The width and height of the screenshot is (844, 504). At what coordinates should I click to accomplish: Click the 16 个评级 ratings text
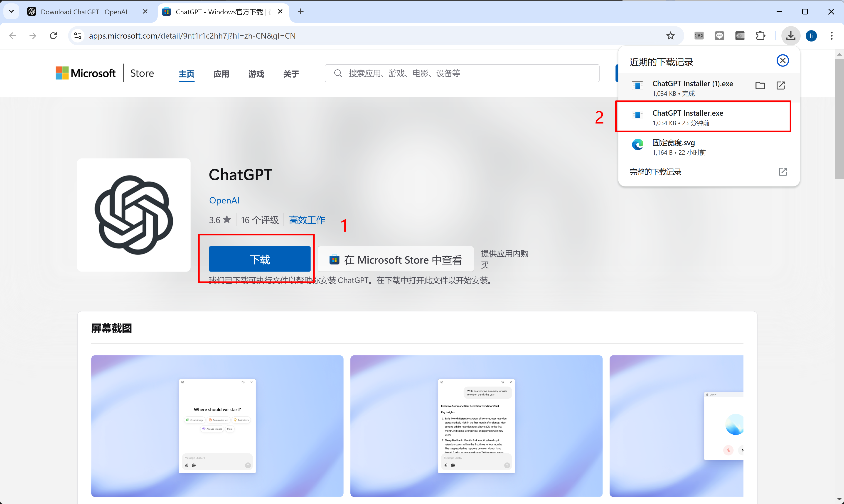pos(260,220)
